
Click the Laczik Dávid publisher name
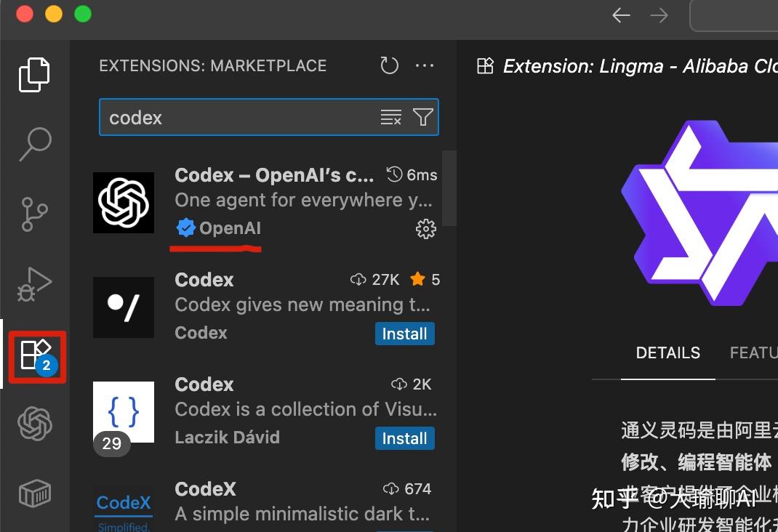point(228,438)
